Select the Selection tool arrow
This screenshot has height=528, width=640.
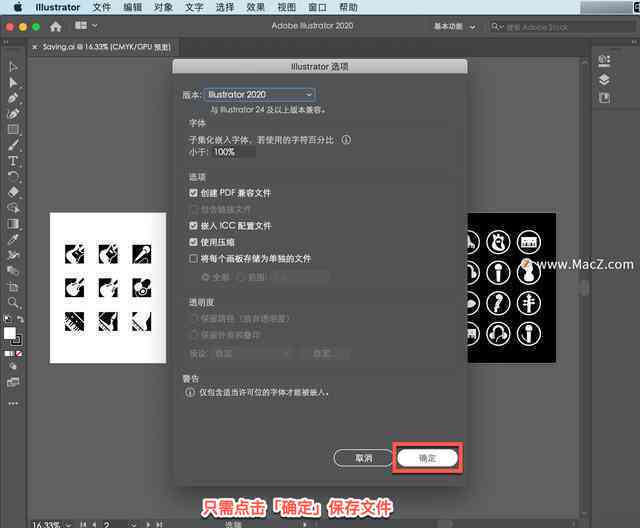click(13, 67)
